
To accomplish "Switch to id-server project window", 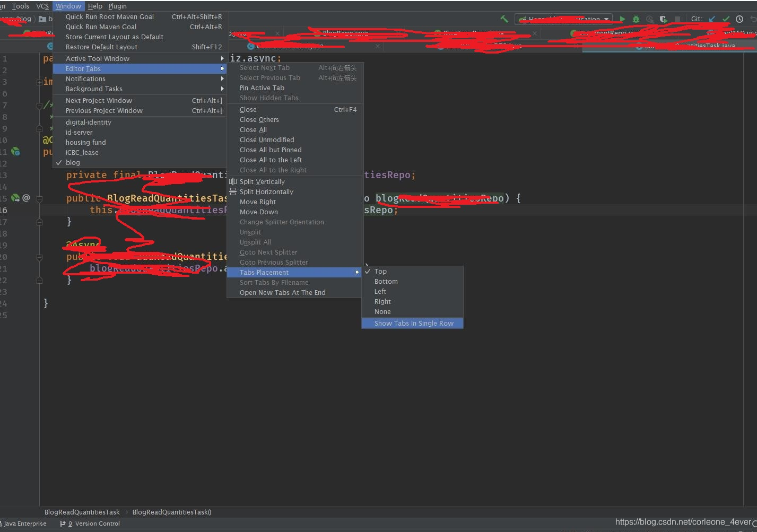I will (x=140, y=132).
